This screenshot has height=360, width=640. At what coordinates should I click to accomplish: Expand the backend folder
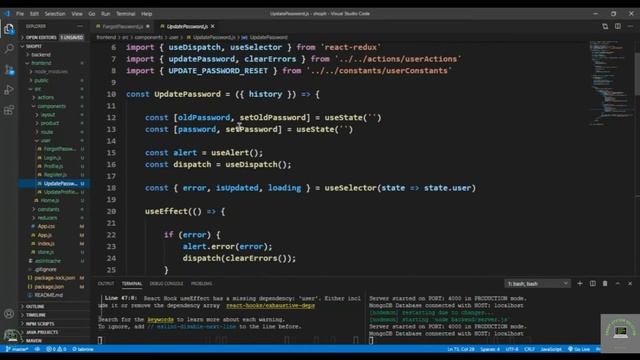click(41, 55)
